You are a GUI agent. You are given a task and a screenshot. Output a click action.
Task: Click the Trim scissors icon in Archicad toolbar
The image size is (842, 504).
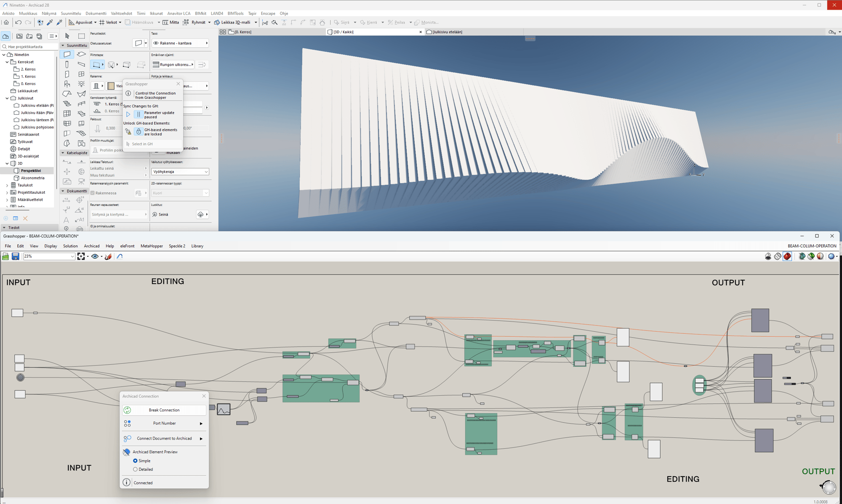pyautogui.click(x=265, y=22)
